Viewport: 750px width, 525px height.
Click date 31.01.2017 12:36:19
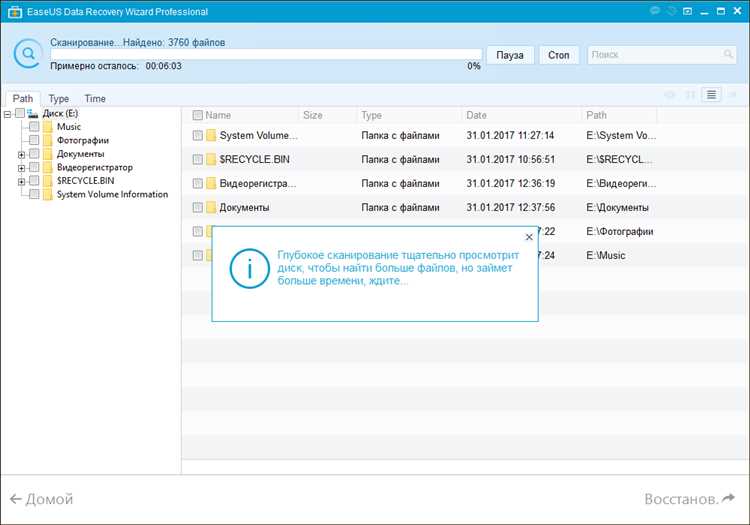[511, 183]
